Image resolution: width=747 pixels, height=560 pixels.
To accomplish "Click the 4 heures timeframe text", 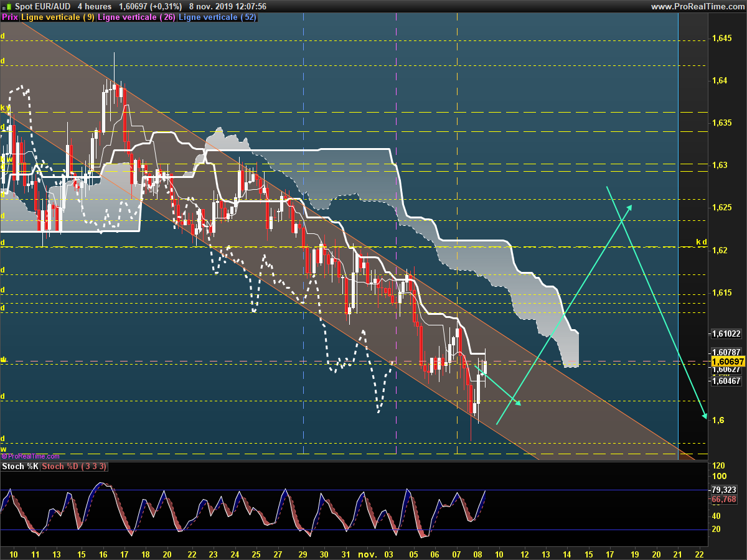I will click(95, 6).
